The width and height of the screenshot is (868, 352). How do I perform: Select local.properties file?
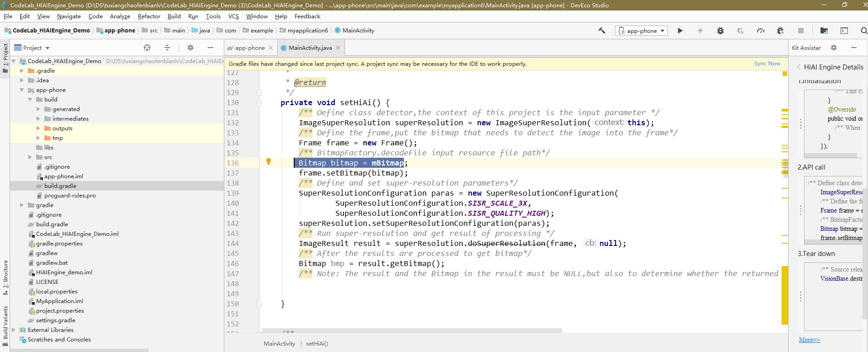tap(57, 291)
